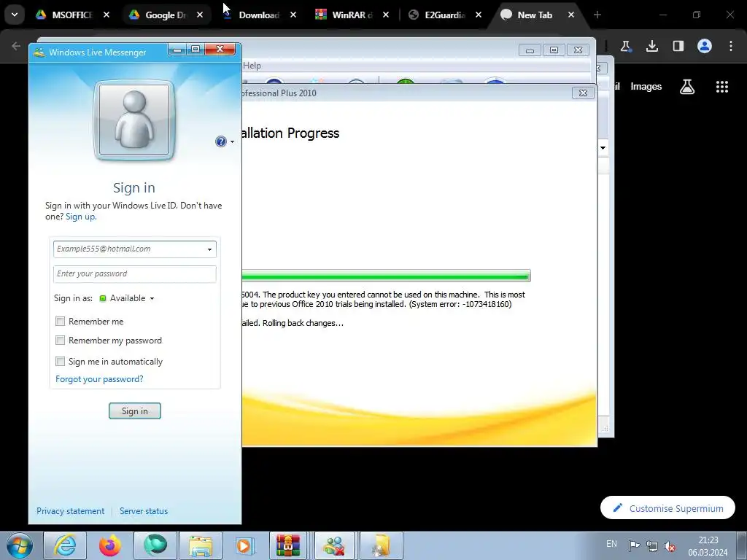Open the taskbar clock showing 21:23
747x560 pixels.
708,546
